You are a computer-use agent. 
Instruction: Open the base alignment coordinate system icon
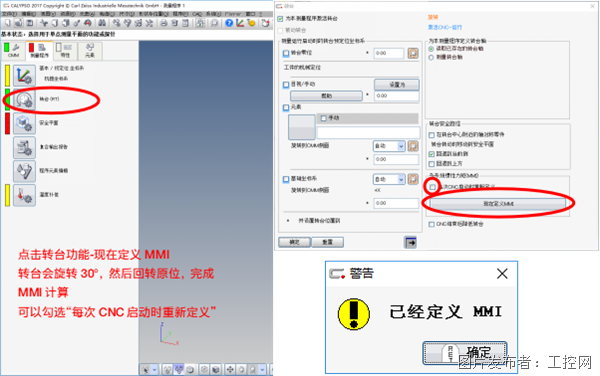coord(24,75)
